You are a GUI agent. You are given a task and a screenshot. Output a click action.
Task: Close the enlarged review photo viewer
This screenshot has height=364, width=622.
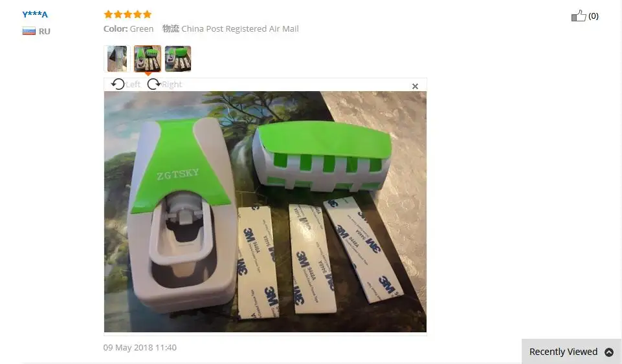[415, 86]
